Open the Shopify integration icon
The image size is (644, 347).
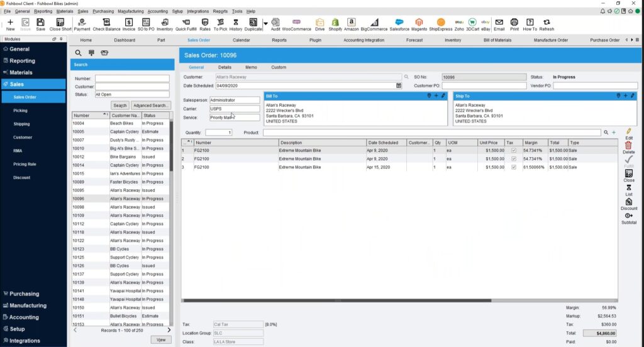tap(335, 25)
